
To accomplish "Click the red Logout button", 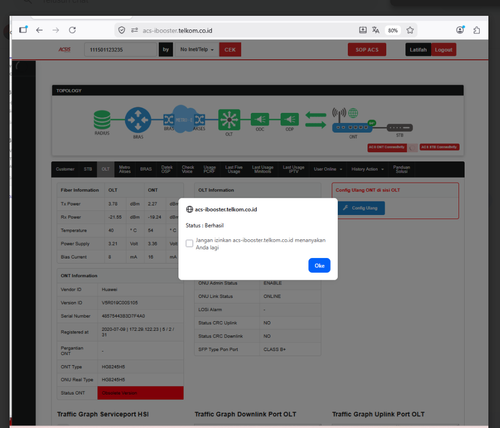I will 443,50.
